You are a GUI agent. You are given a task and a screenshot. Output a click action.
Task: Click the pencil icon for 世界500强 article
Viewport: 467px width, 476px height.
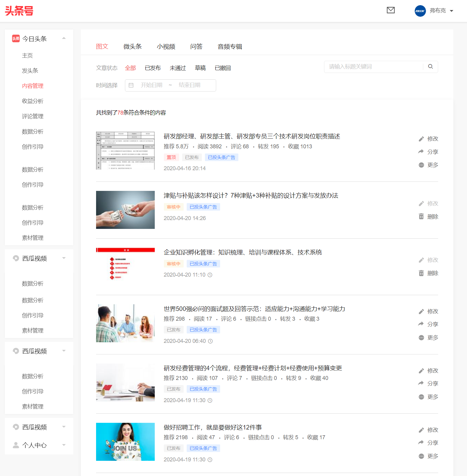click(x=421, y=312)
